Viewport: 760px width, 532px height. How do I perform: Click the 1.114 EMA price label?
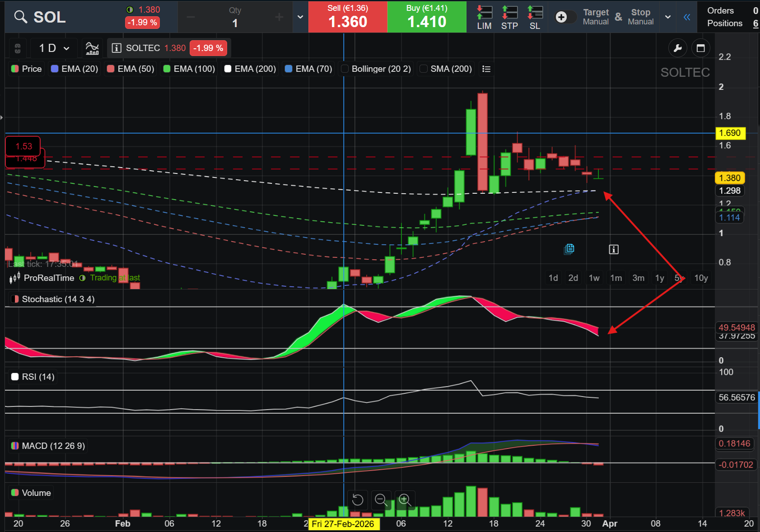click(730, 218)
